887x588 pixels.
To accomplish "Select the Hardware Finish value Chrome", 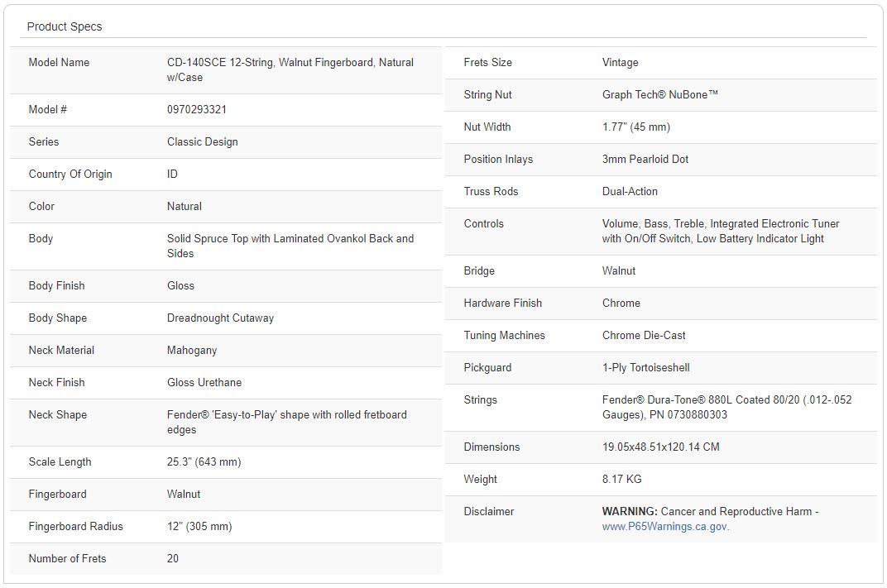I will tap(621, 303).
